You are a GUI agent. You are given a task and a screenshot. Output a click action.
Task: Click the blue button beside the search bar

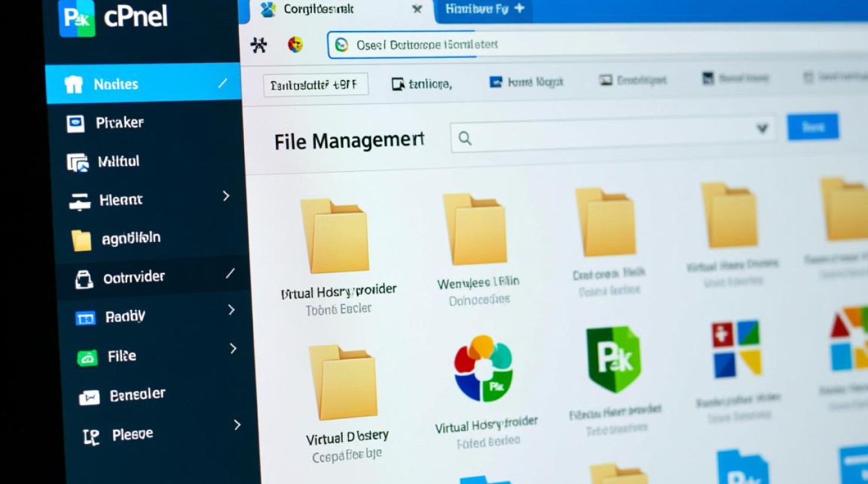click(x=812, y=127)
